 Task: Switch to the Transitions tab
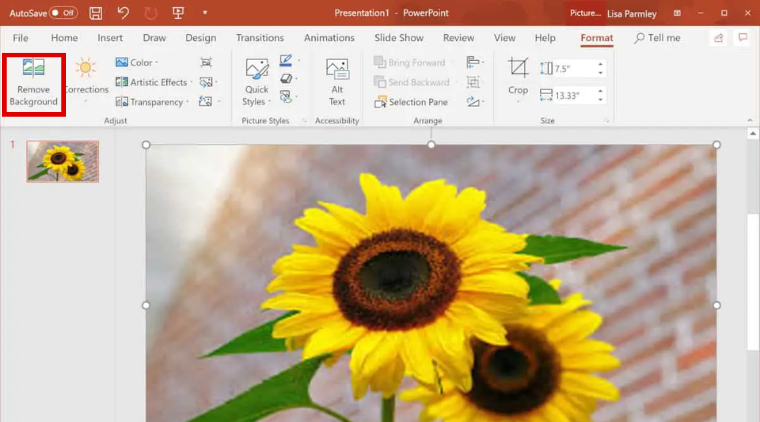click(x=260, y=38)
